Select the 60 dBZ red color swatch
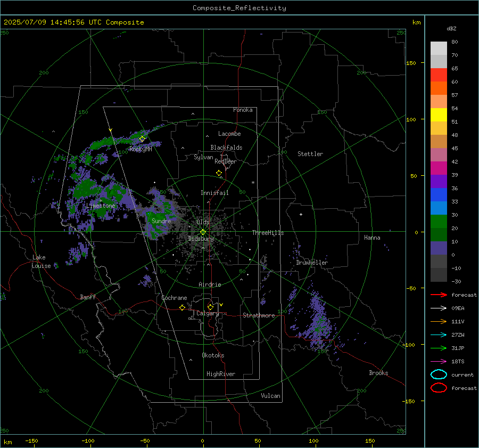The width and height of the screenshot is (479, 448). click(439, 75)
